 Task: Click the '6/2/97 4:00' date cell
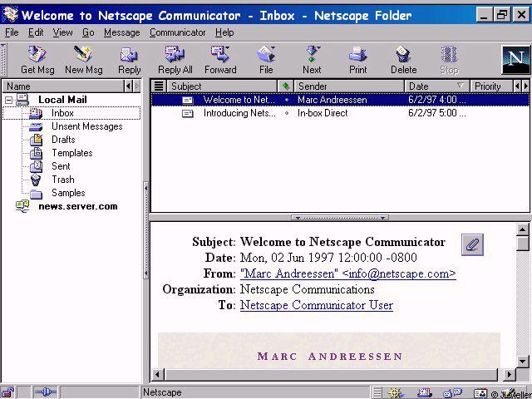point(437,100)
